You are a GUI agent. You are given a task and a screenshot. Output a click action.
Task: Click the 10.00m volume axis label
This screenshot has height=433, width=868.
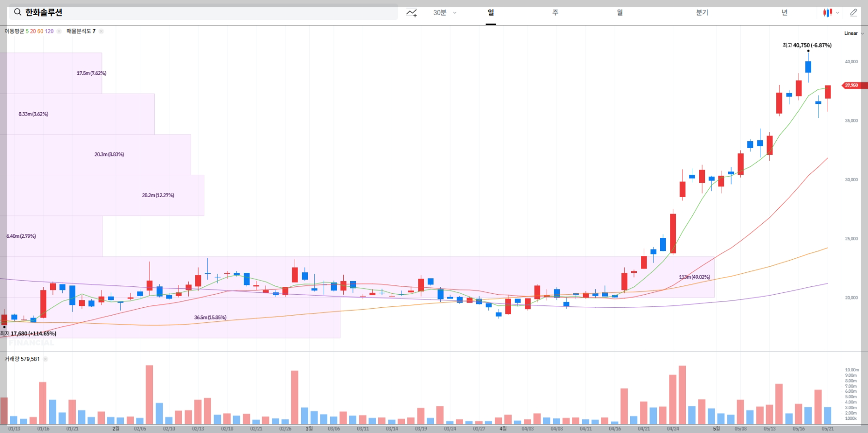pyautogui.click(x=851, y=370)
